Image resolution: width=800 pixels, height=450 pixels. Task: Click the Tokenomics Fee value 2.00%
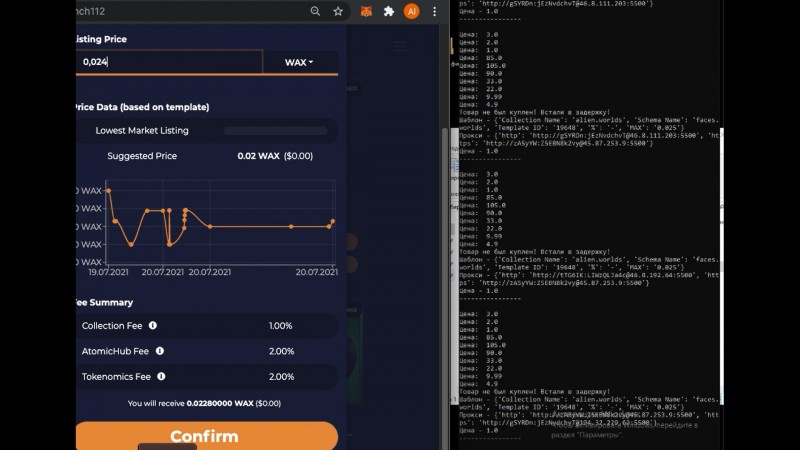coord(282,377)
